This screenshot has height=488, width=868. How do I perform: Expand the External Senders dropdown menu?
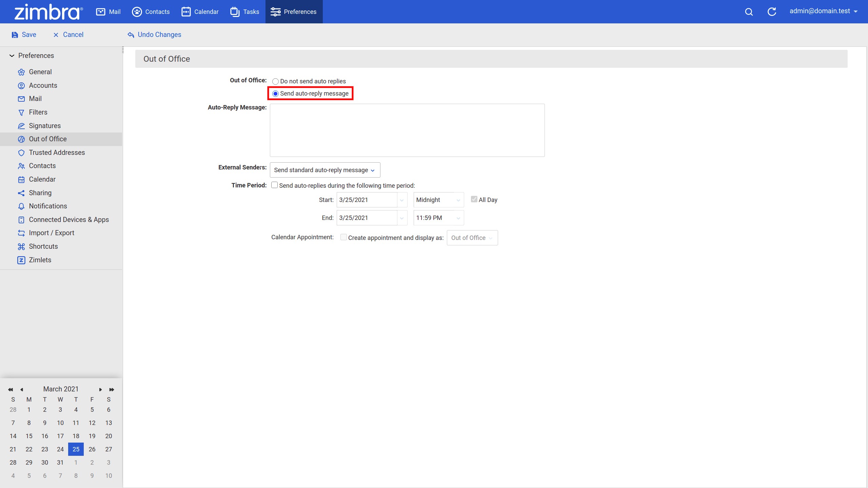click(x=324, y=170)
